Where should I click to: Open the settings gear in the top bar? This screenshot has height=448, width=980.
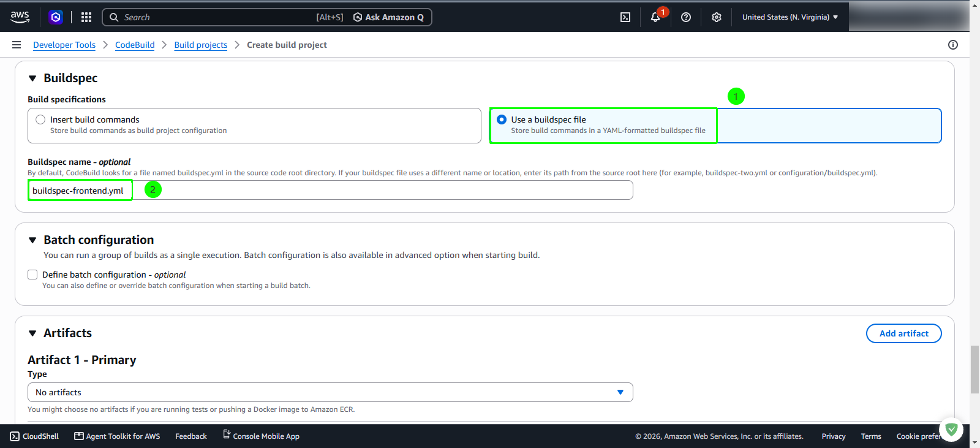(x=717, y=17)
